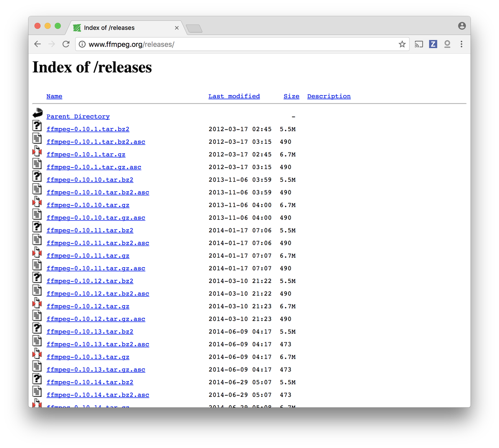Download ffmpeg-0.10.11.tar.bz2
Image resolution: width=499 pixels, height=448 pixels.
(90, 231)
